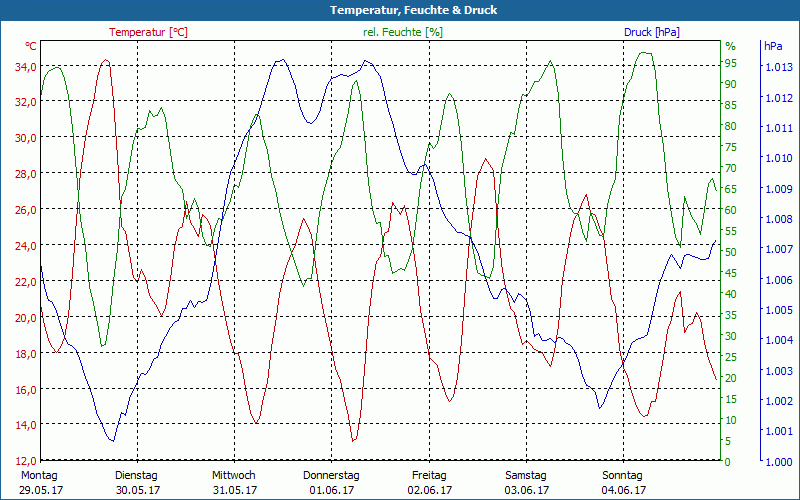
Task: Click the 20,0 temperature axis value
Action: 26,318
